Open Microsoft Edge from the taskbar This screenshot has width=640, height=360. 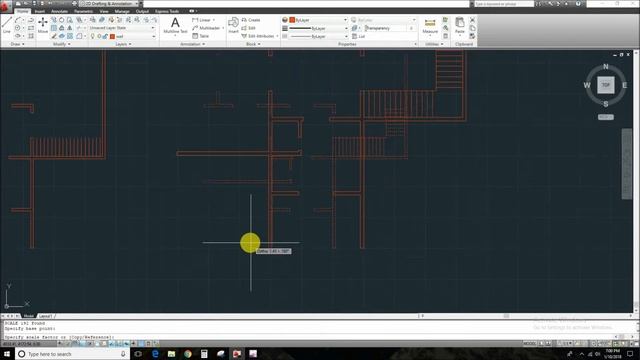coord(155,353)
